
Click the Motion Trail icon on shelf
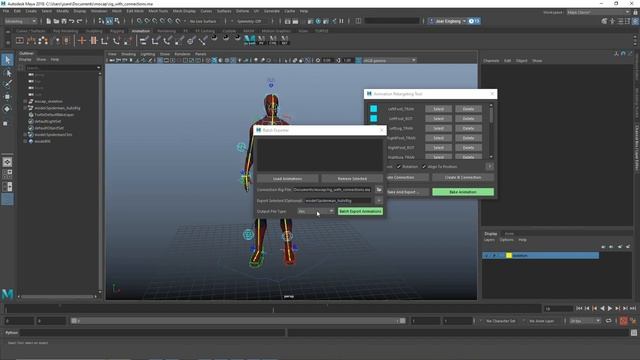(31, 40)
